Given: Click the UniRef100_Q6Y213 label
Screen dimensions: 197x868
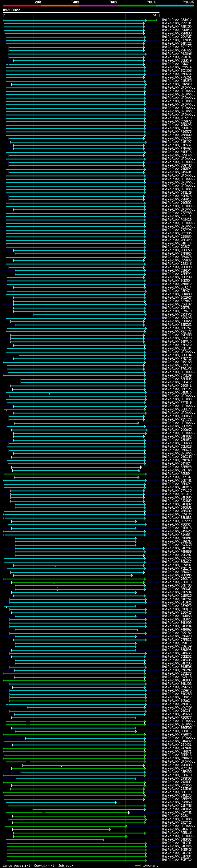Looking at the screenshot, I should [x=177, y=118].
